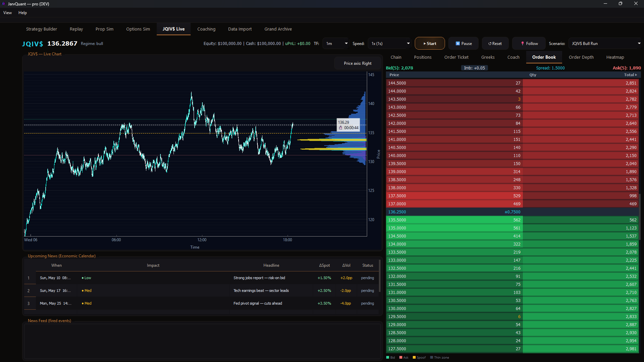The image size is (644, 362).
Task: Select bid level 133.5000 row
Action: (x=512, y=252)
